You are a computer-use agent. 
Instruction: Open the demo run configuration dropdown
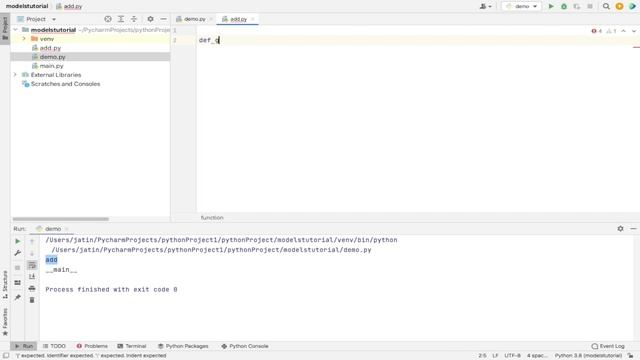521,7
